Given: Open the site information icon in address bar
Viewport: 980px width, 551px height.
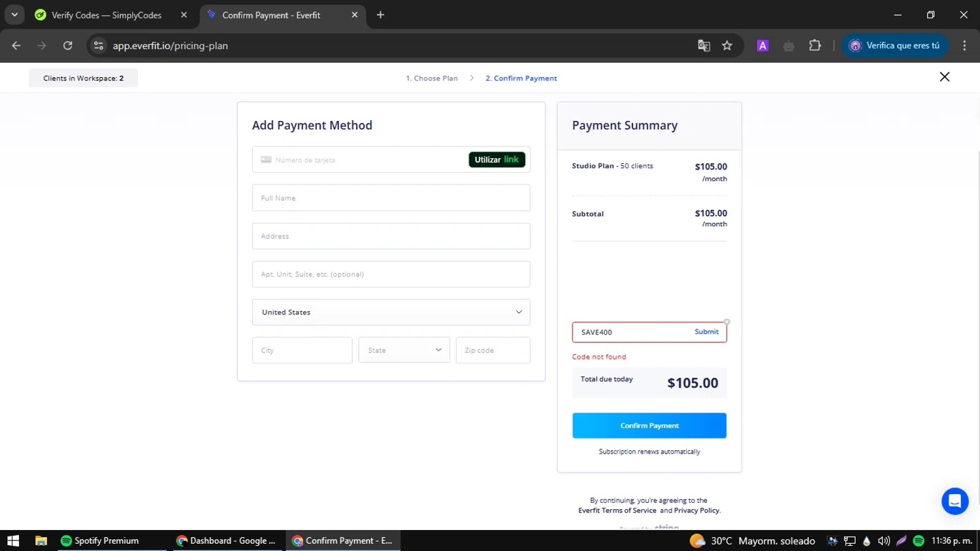Looking at the screenshot, I should pyautogui.click(x=99, y=46).
